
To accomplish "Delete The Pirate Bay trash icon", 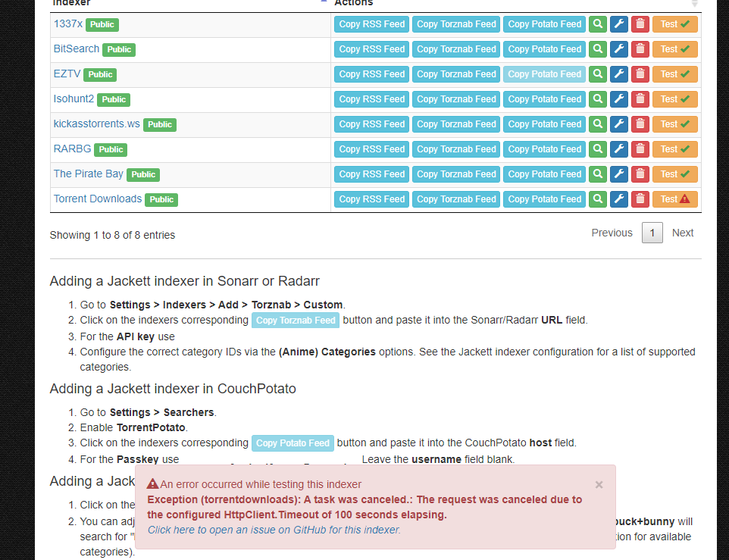I will tap(640, 174).
